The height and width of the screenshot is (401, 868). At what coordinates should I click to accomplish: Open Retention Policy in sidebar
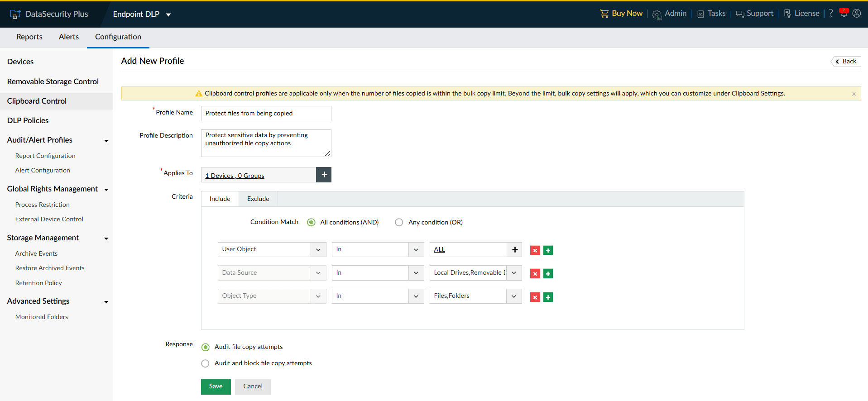click(x=38, y=283)
